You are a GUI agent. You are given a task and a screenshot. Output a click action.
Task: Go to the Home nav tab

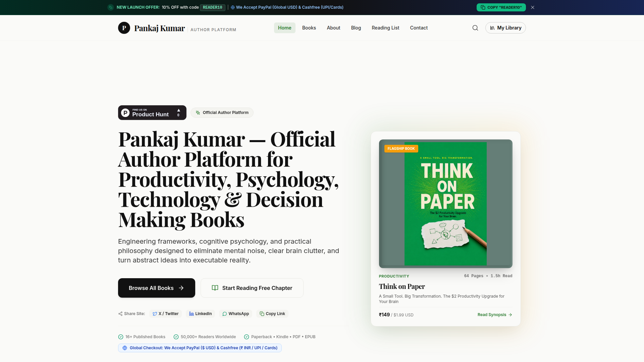point(285,28)
